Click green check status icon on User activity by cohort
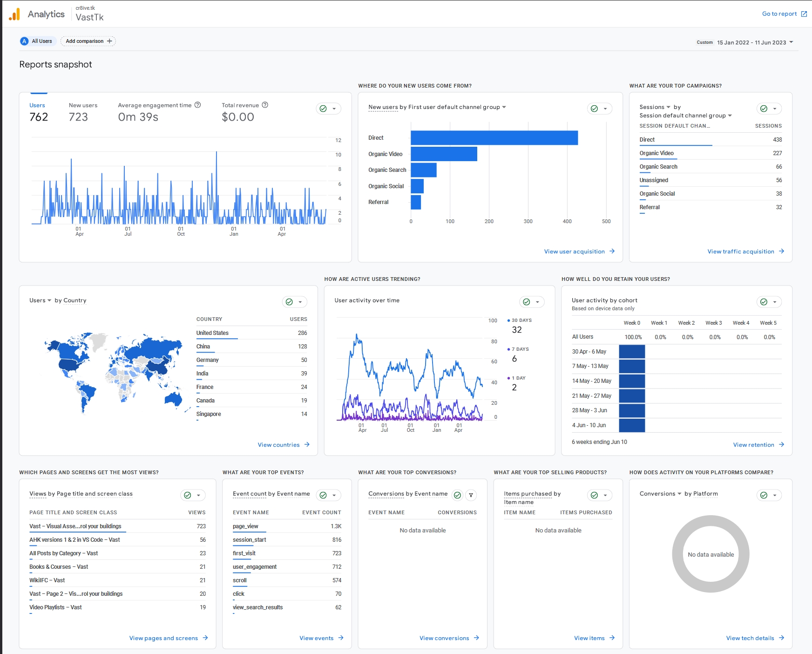Viewport: 812px width, 654px height. [764, 302]
